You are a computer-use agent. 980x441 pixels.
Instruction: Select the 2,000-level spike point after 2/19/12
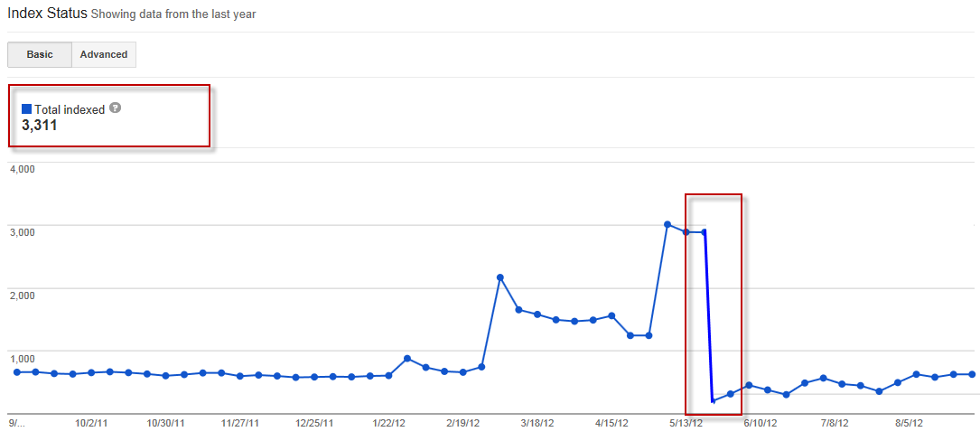point(500,277)
